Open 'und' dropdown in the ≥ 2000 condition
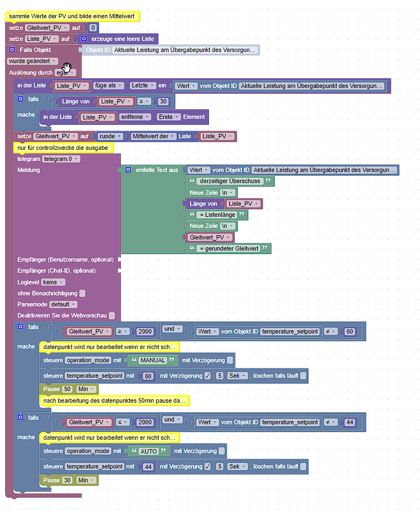This screenshot has width=420, height=510. click(x=172, y=329)
